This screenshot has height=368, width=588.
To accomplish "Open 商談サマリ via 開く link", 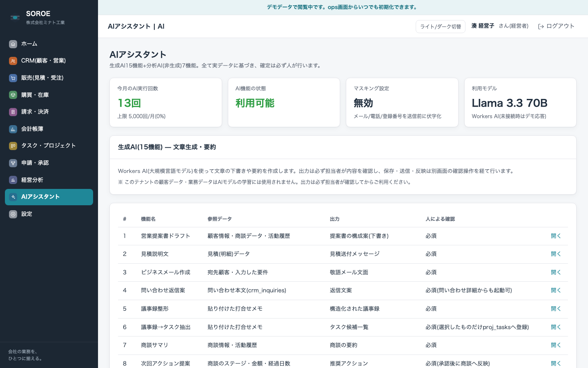I will click(556, 345).
